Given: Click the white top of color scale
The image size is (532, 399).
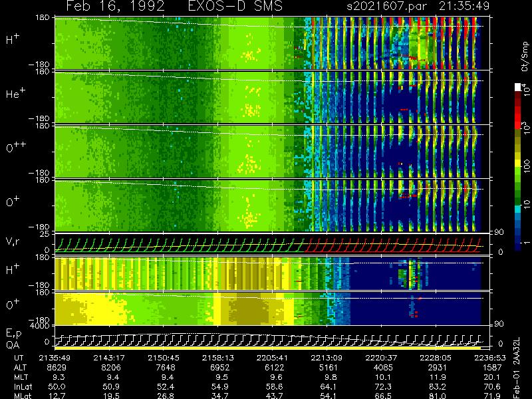Looking at the screenshot, I should (518, 87).
